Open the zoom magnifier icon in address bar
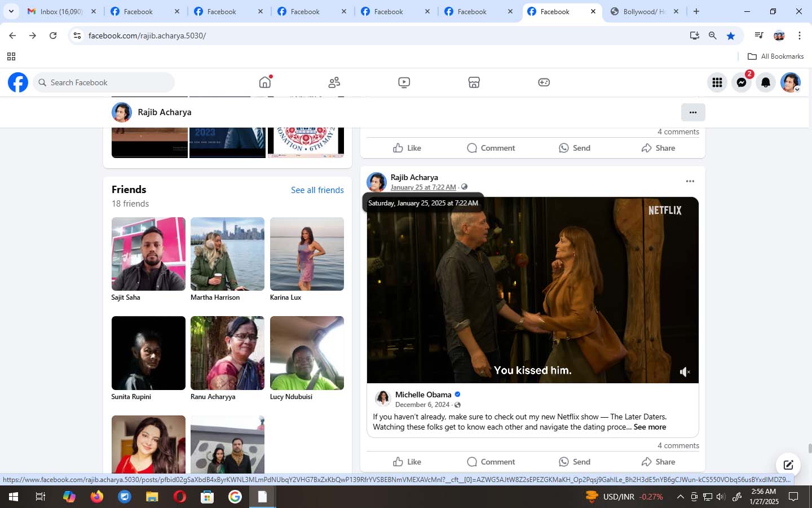812x508 pixels. [713, 36]
